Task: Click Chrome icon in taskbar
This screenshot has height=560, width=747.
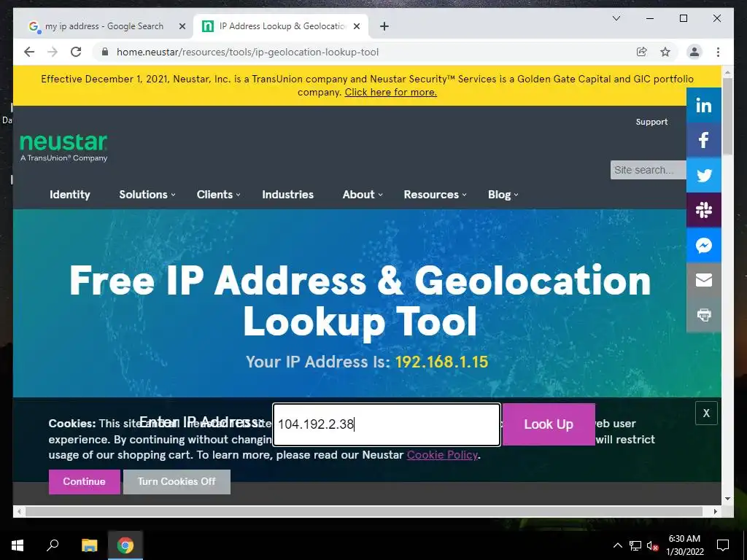Action: [125, 545]
